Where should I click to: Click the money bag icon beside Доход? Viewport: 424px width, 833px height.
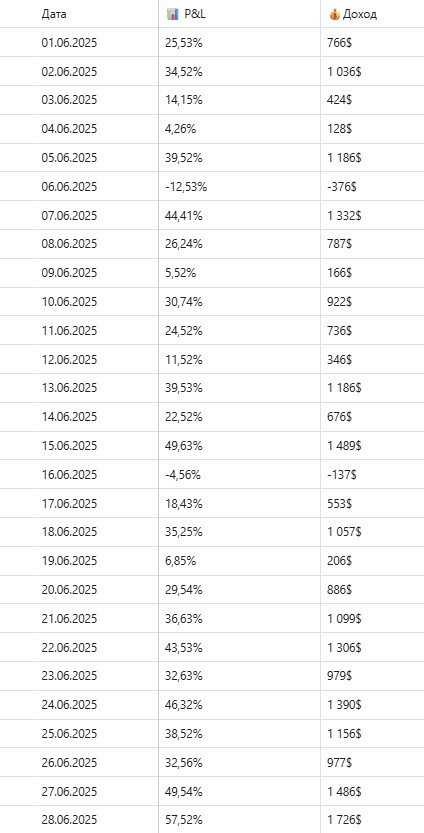(334, 14)
